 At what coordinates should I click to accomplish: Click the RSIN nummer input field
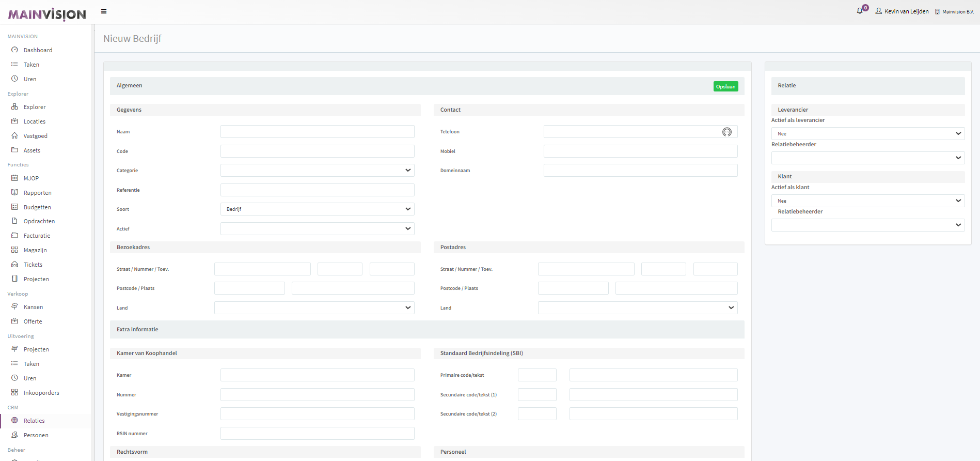click(x=317, y=434)
